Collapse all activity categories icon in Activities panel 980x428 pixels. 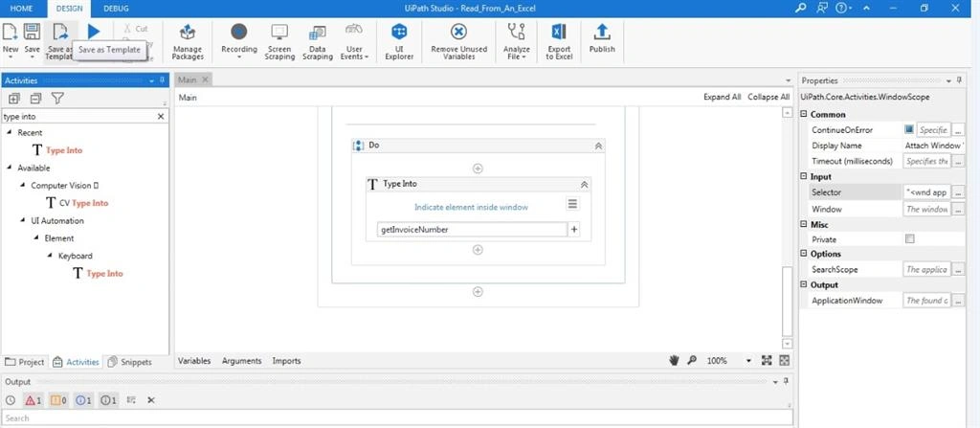pos(35,99)
